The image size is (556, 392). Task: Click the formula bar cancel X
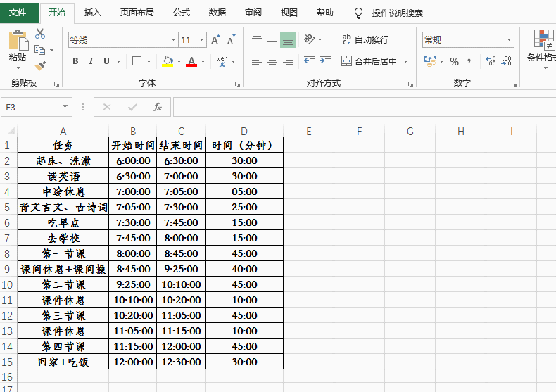click(x=107, y=107)
